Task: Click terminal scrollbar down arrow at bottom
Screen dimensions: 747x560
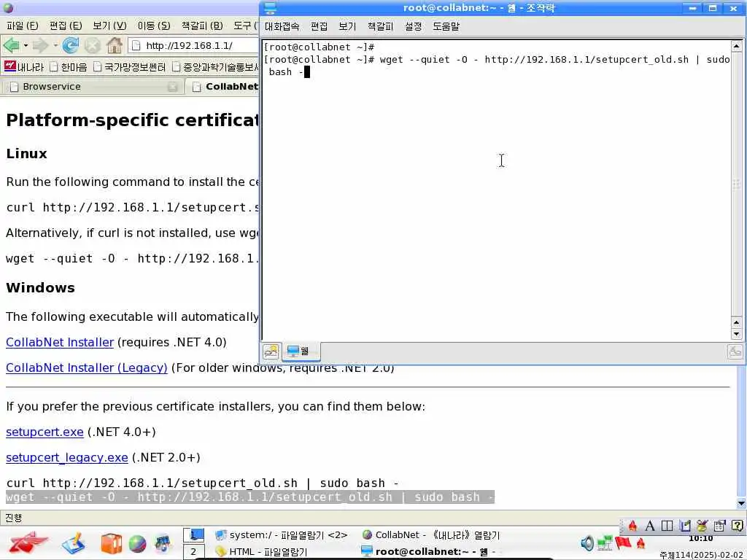Action: [x=736, y=335]
